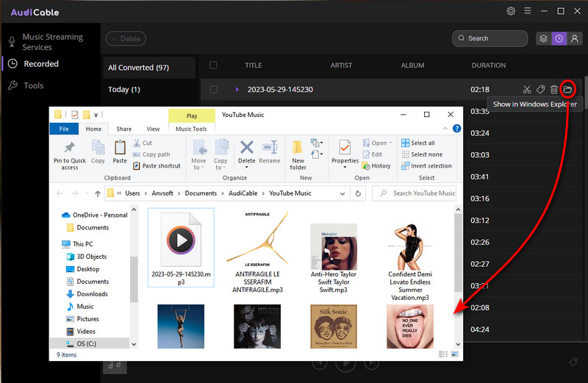
Task: Play the 2023-05-29-145230 track in AudiCable
Action: tap(237, 89)
